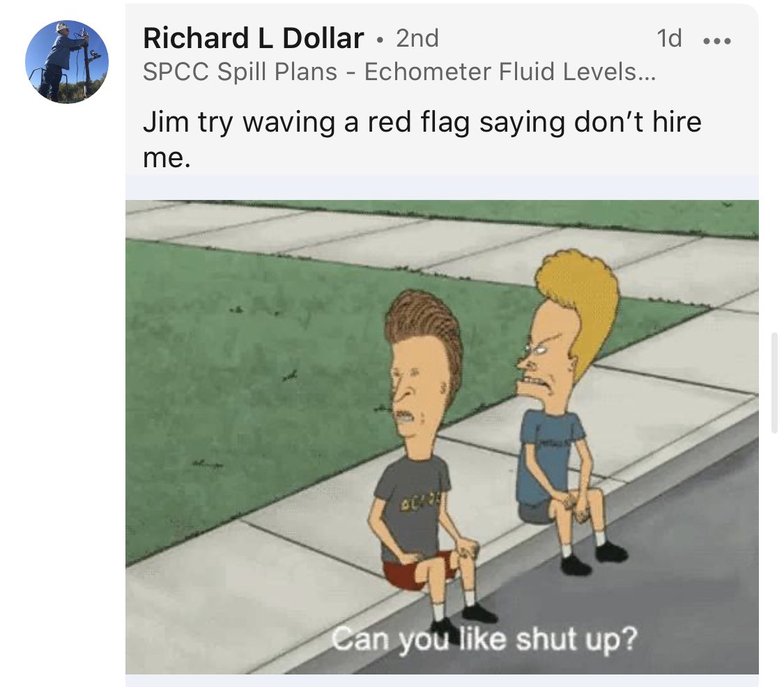Click the vertical scrollbar at the right edge
Viewport: 784px width, 687px height.
[x=774, y=382]
